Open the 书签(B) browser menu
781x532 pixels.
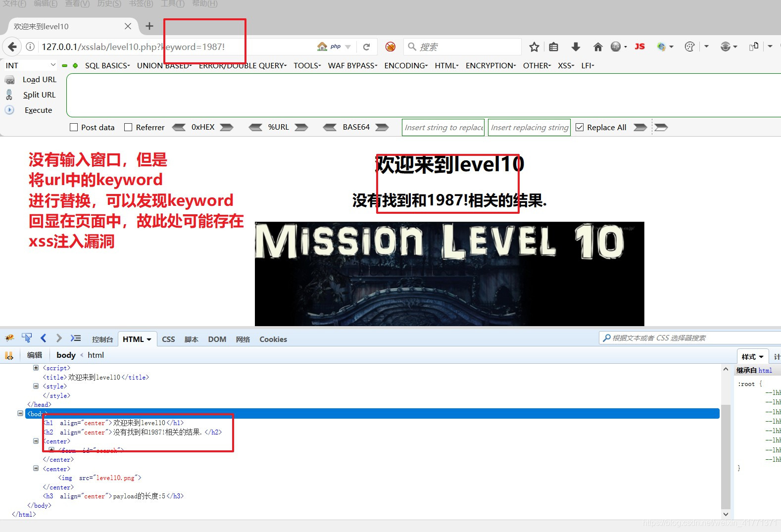coord(141,3)
